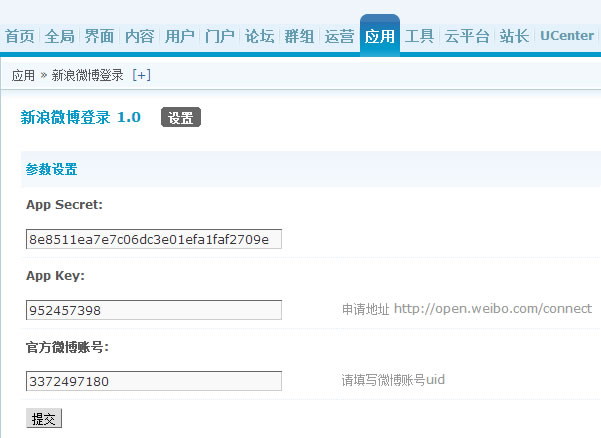Click the 设置 button beside the plugin title
601x438 pixels.
181,117
